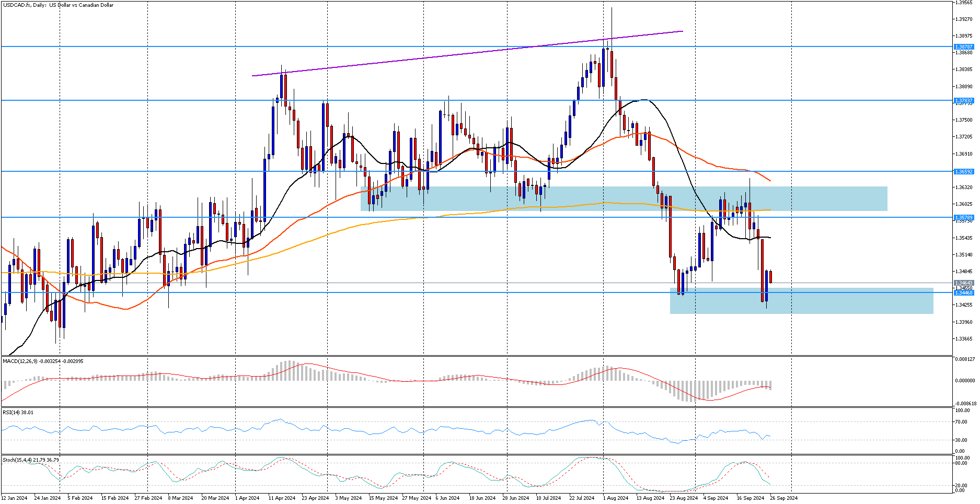This screenshot has height=504, width=980.
Task: Click the 26 Sep 2024 date marker
Action: [783, 498]
